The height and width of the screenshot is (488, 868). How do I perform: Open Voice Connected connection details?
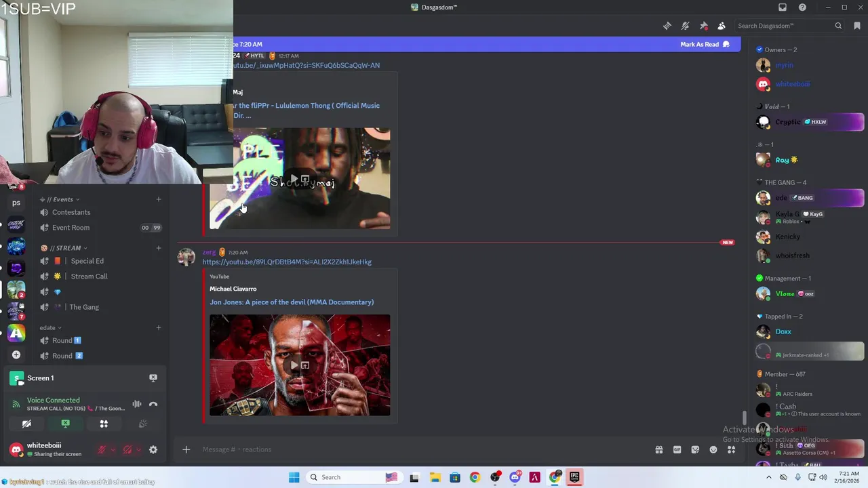53,400
